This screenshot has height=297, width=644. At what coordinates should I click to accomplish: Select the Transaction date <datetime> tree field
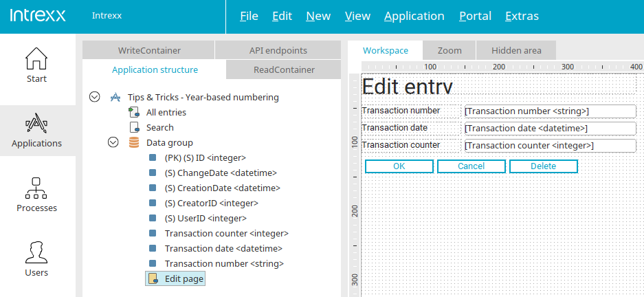pos(223,248)
